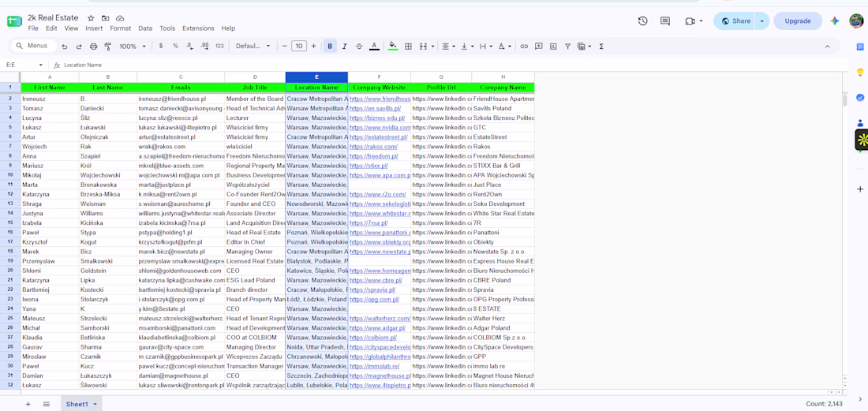Open the horizontal align dropdown
This screenshot has height=411, width=868.
click(x=448, y=47)
